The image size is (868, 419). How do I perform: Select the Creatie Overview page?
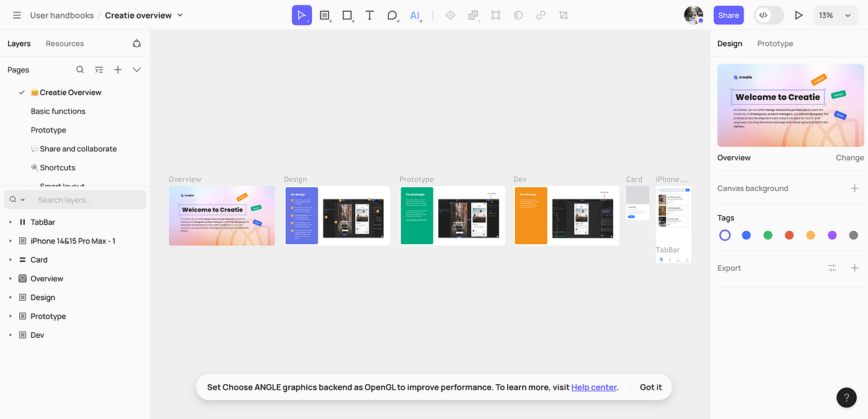66,92
